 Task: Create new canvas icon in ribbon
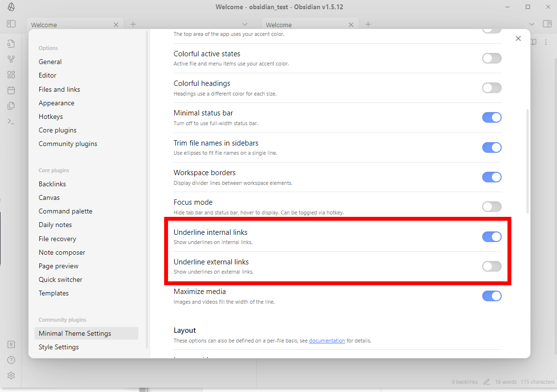coord(11,75)
